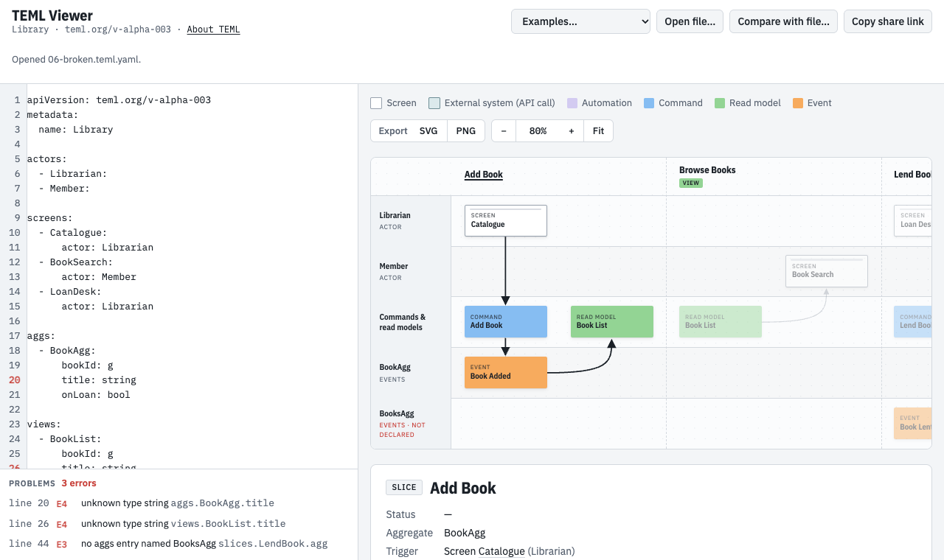Copy the share link
The height and width of the screenshot is (560, 944).
(888, 21)
